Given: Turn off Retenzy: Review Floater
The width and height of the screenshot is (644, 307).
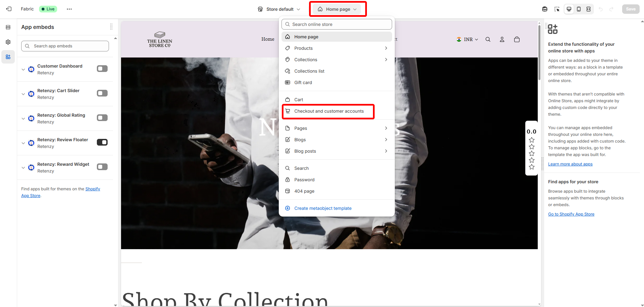Looking at the screenshot, I should point(102,142).
